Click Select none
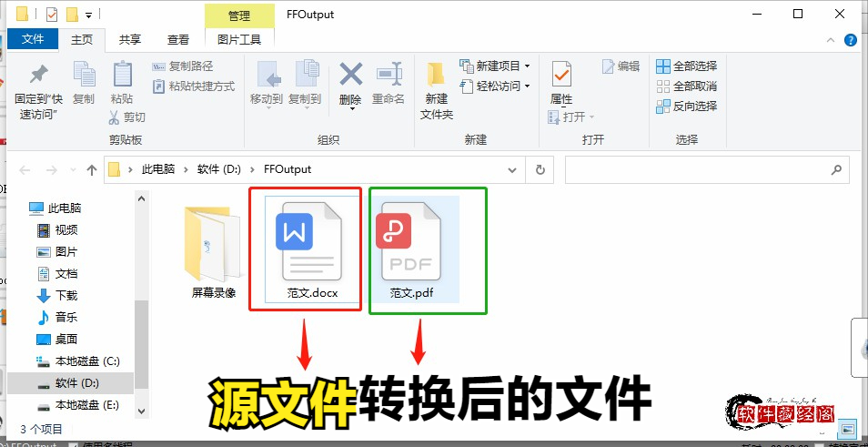Image resolution: width=868 pixels, height=447 pixels. 686,86
